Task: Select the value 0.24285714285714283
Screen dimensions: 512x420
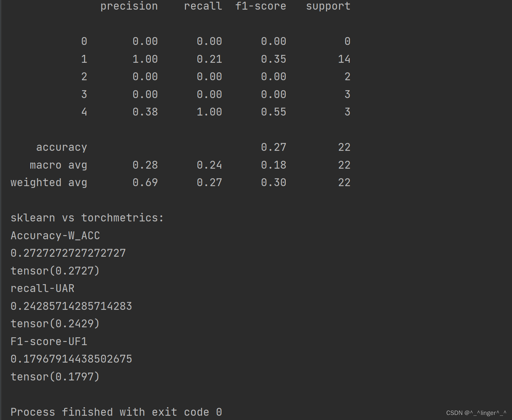Action: [71, 306]
